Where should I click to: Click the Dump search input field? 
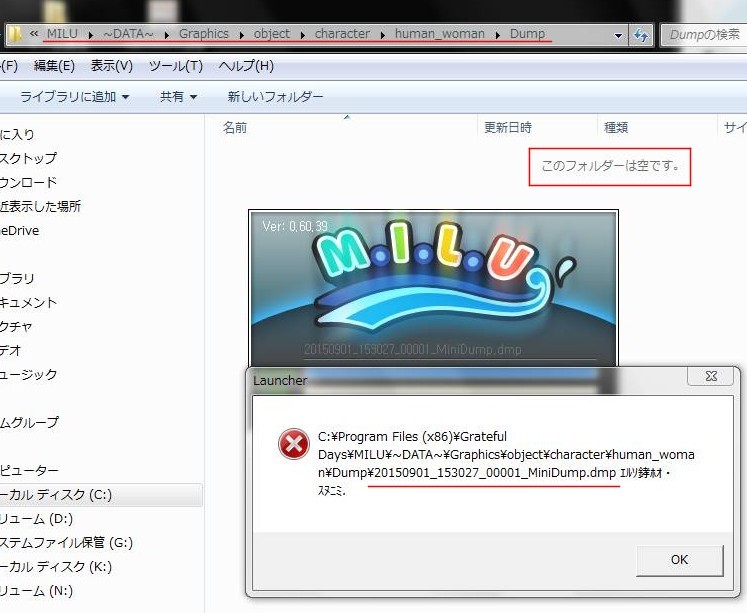(705, 35)
